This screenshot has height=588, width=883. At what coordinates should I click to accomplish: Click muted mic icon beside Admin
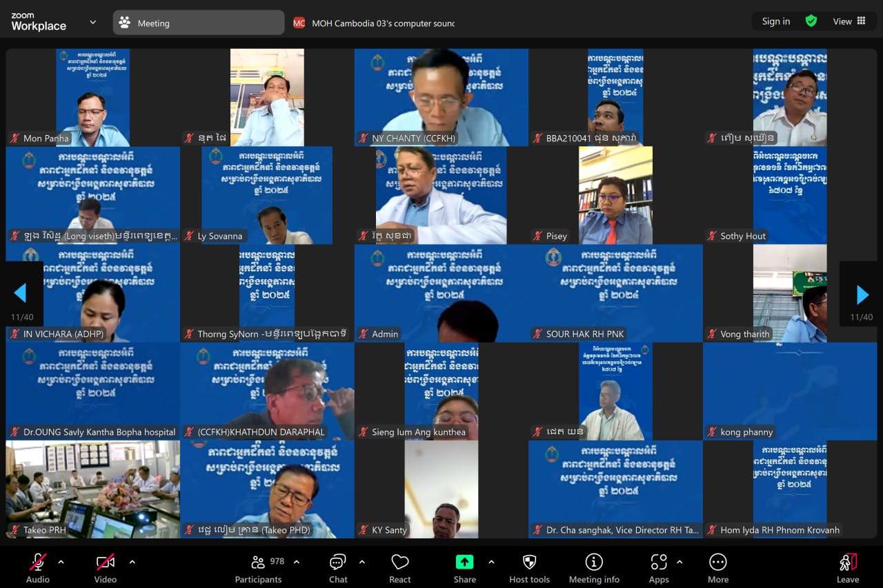click(363, 334)
